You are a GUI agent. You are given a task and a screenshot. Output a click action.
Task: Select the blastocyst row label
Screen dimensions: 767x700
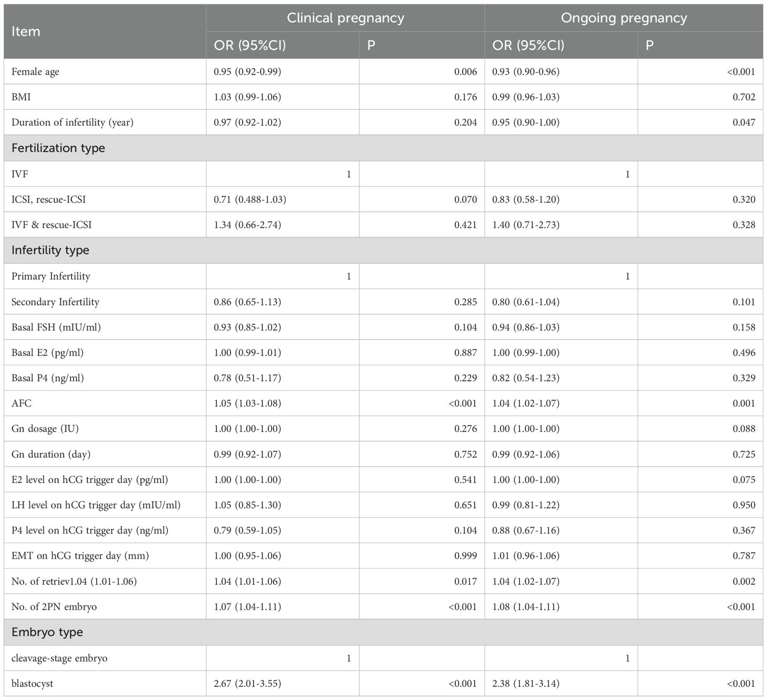[32, 684]
